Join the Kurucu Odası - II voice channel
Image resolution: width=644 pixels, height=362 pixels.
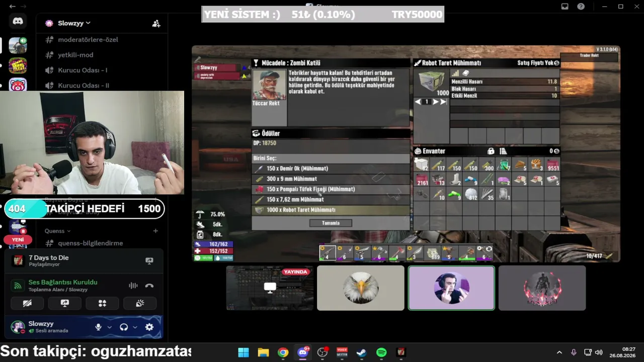(84, 85)
